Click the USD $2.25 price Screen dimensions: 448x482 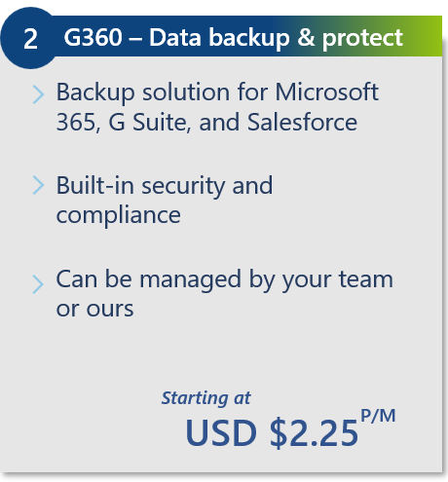[x=272, y=432]
